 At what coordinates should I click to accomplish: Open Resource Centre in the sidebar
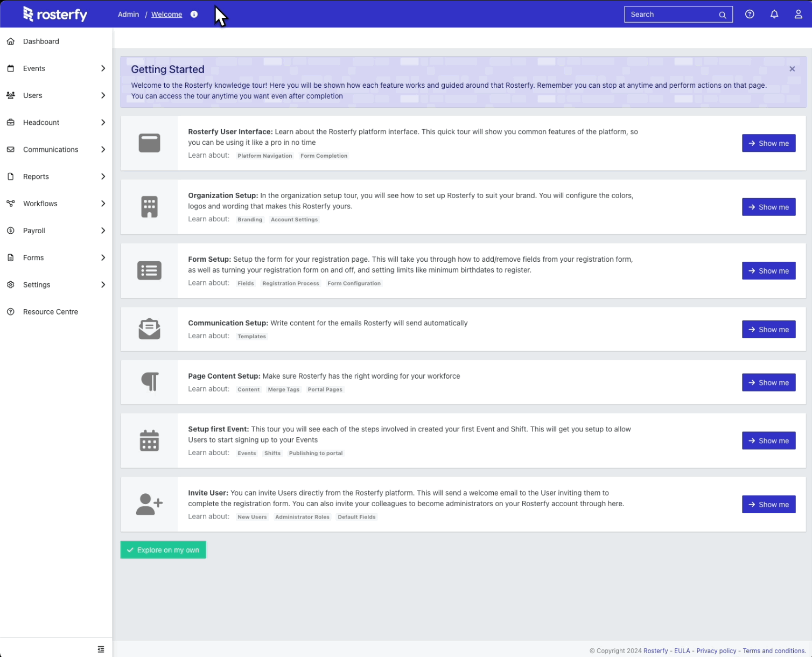56,312
